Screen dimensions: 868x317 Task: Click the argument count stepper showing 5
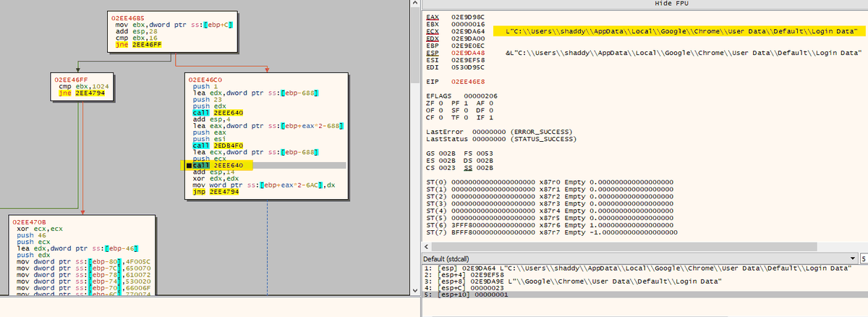click(864, 259)
